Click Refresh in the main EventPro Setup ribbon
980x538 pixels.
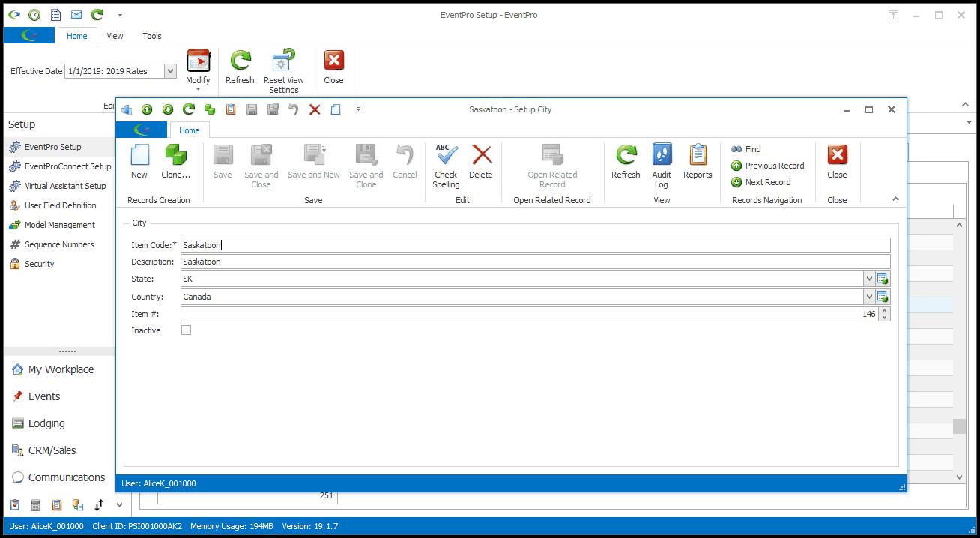[240, 67]
